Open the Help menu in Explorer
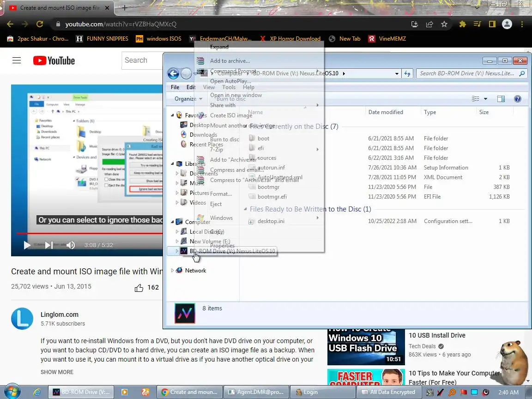This screenshot has height=399, width=532. (x=248, y=87)
